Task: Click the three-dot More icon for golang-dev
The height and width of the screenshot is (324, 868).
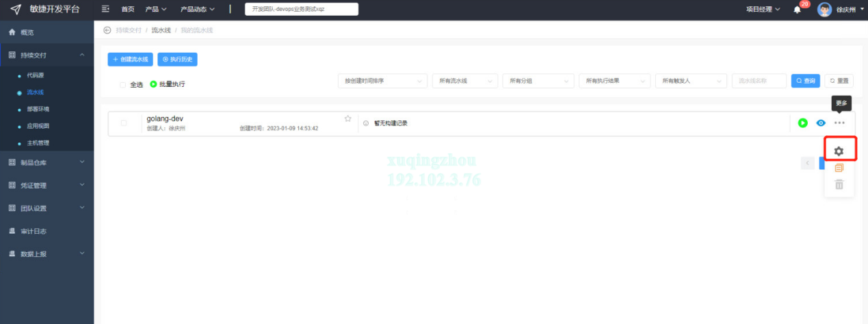Action: [x=839, y=123]
